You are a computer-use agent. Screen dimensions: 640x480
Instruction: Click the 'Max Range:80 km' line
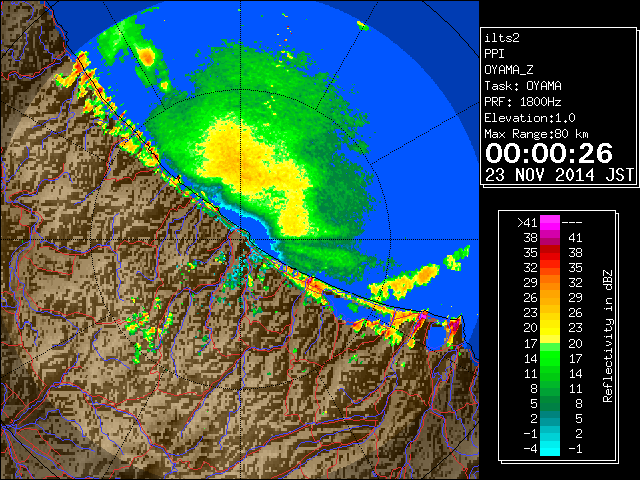(536, 134)
